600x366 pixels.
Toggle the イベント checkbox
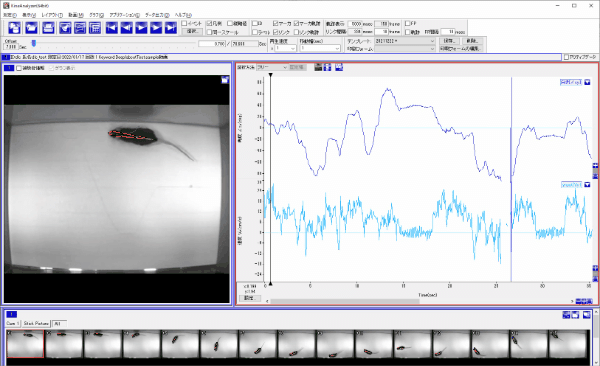click(184, 23)
